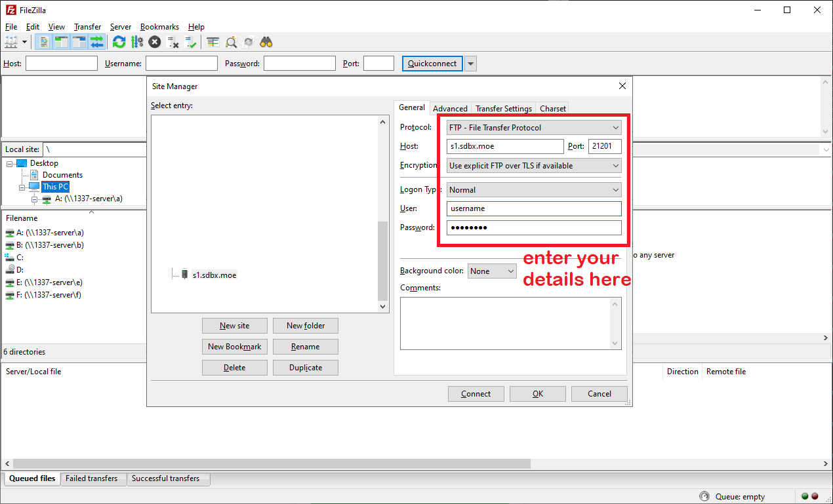The width and height of the screenshot is (833, 504).
Task: Open the Site Manager toolbar icon
Action: click(x=11, y=42)
